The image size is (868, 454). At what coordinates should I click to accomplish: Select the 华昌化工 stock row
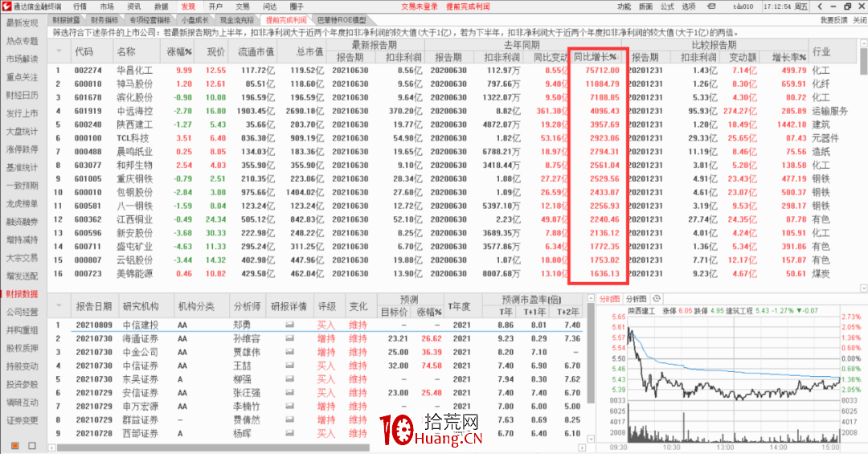coord(452,71)
